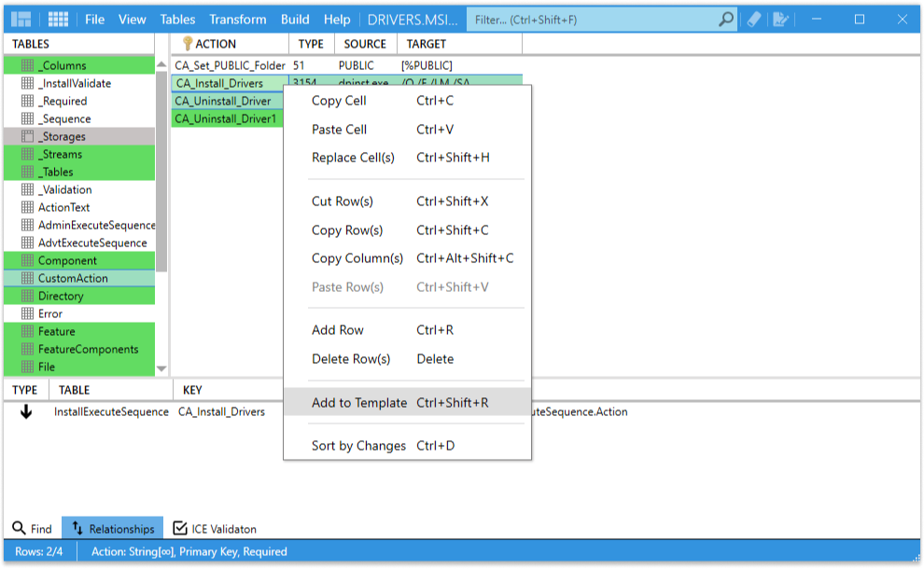Click the table icon beside _Columns
This screenshot has height=569, width=924.
pyautogui.click(x=27, y=65)
